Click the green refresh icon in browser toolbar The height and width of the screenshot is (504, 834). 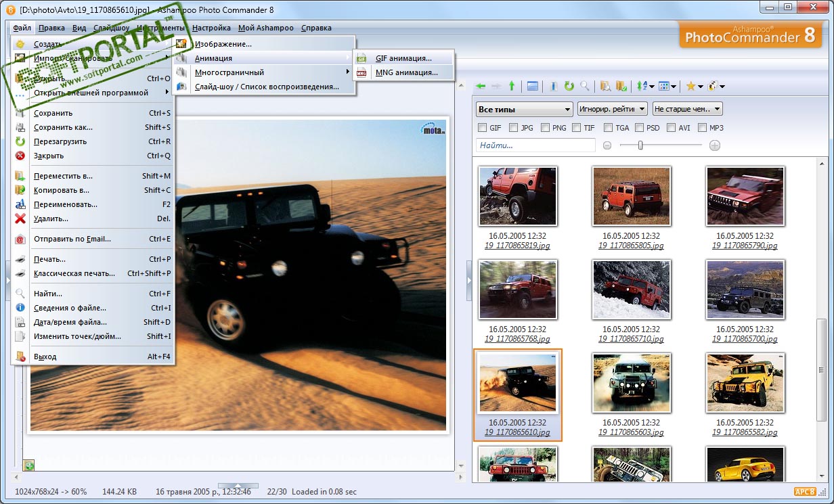[569, 86]
